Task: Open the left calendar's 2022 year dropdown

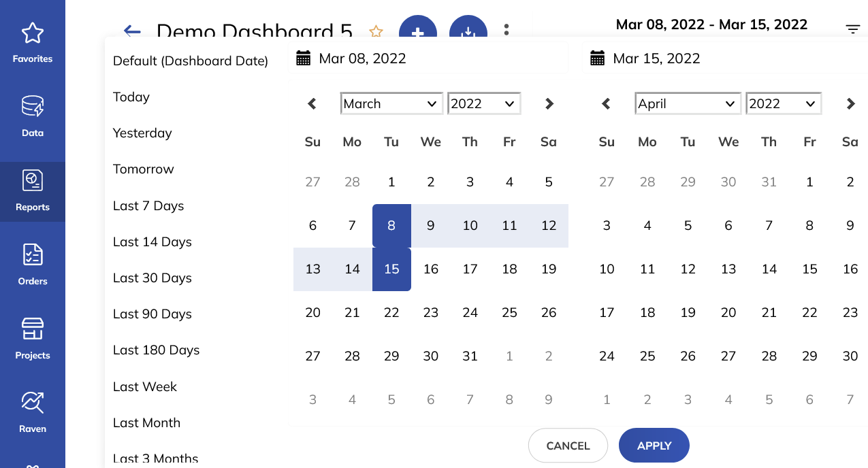Action: click(x=484, y=103)
